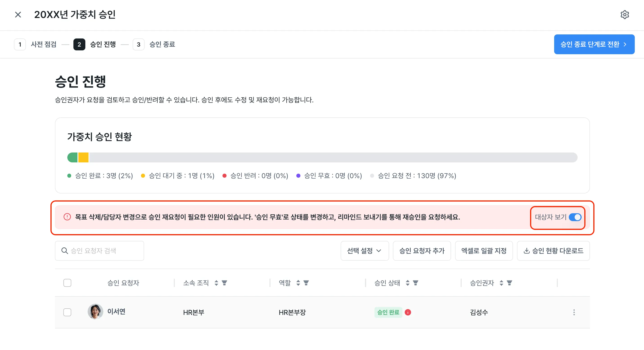
Task: Click 승인 요청자 추가 button
Action: coord(422,251)
